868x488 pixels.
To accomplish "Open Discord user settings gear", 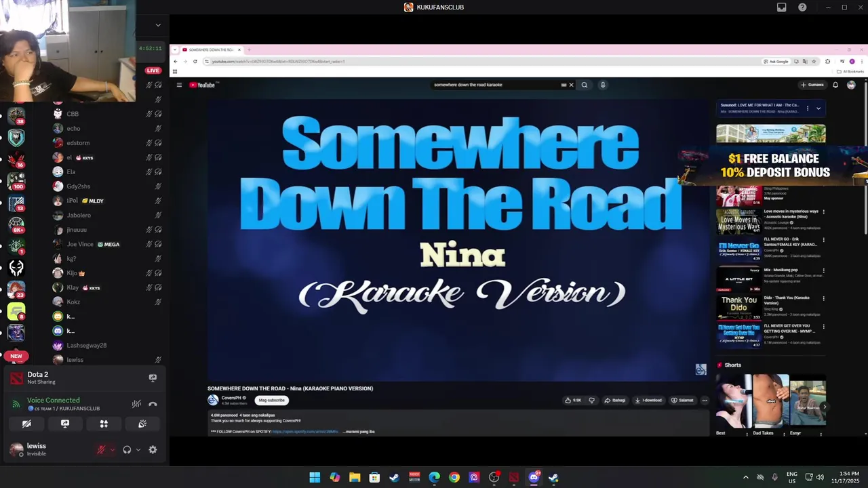I will coord(153,449).
